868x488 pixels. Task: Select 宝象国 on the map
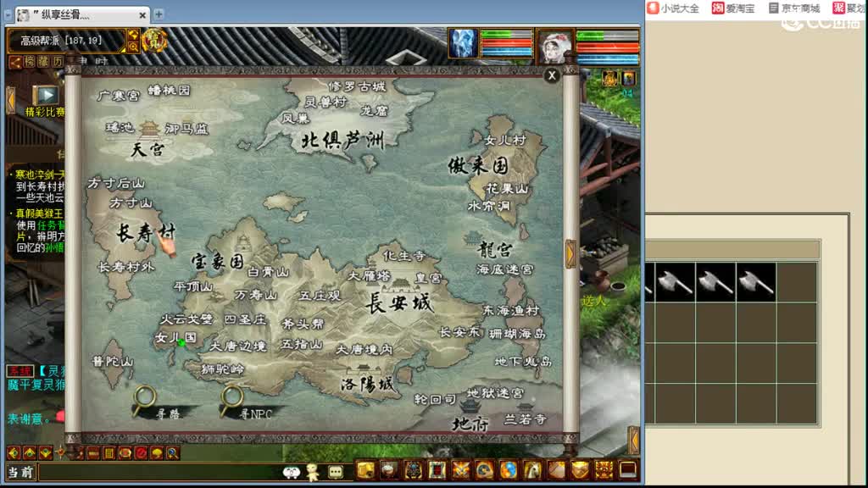click(218, 261)
